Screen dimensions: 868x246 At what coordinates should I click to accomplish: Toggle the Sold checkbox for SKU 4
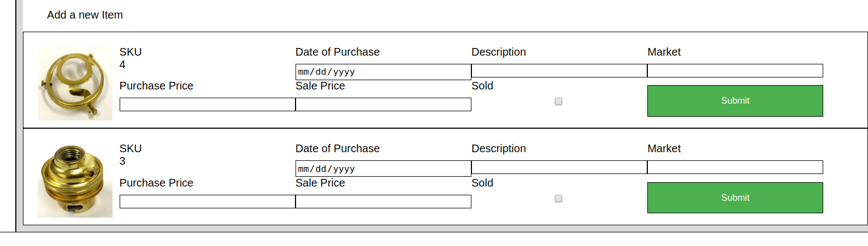[558, 101]
